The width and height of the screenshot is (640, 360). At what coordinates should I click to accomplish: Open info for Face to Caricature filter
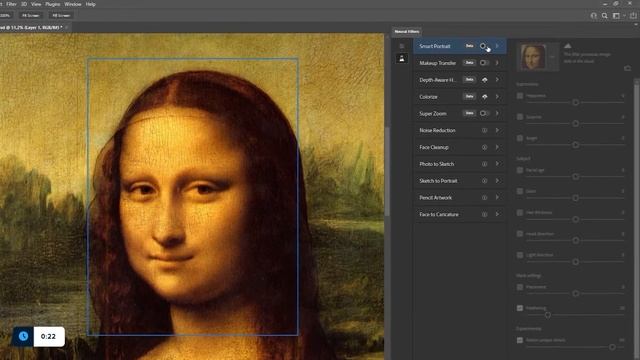tap(484, 214)
